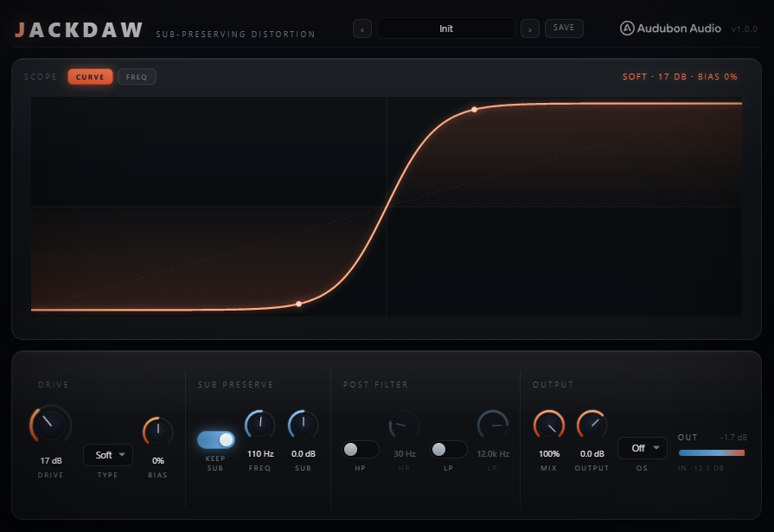
Task: Click the OUT level meter bar
Action: click(x=712, y=453)
